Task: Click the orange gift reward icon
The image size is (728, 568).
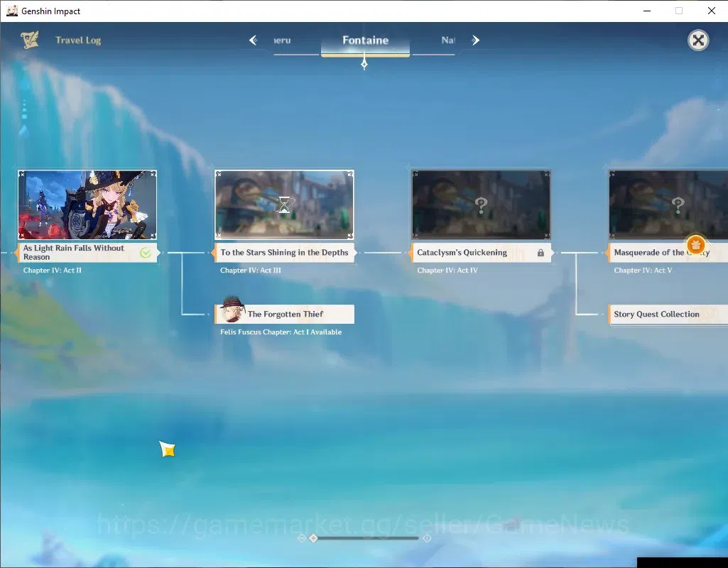Action: click(x=695, y=244)
